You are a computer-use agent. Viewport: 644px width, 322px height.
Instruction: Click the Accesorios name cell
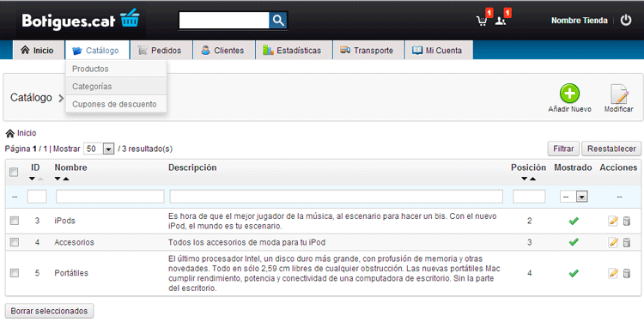point(75,242)
